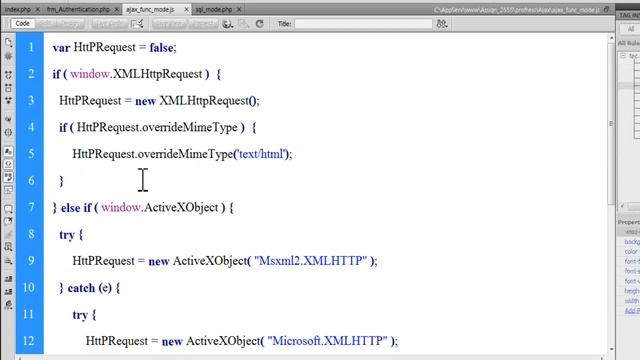This screenshot has width=640, height=360.
Task: Click the Collapse Selection icon
Action: [x=8, y=88]
